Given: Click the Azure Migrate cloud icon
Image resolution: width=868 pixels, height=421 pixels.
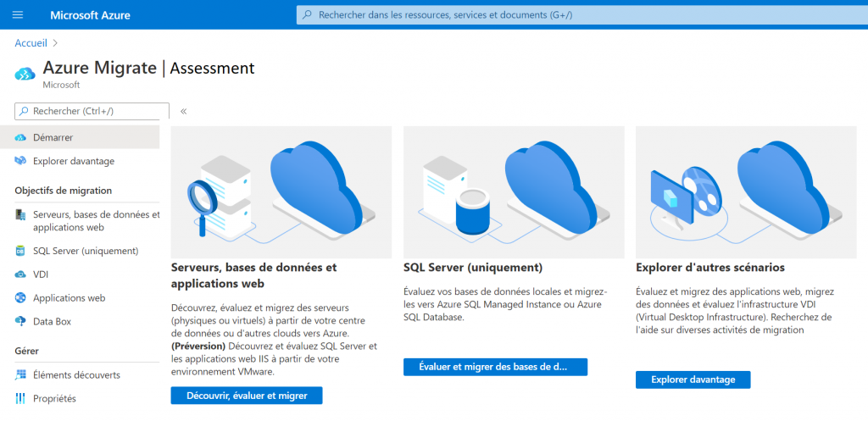Looking at the screenshot, I should point(25,74).
